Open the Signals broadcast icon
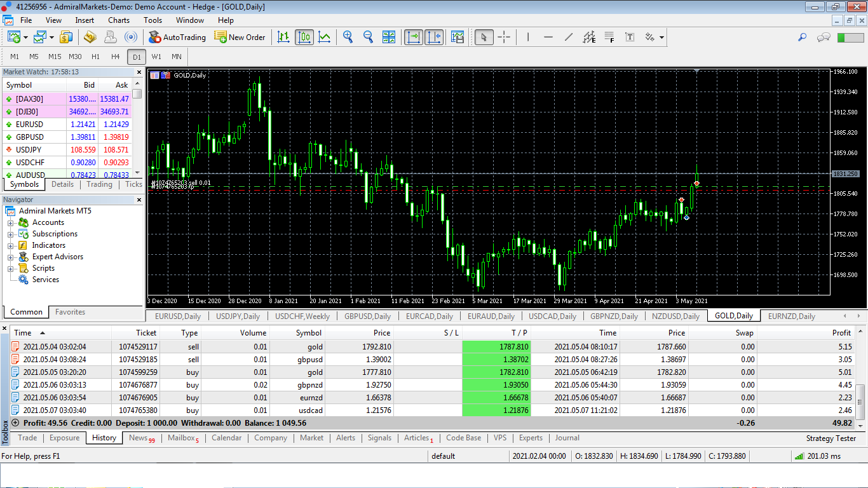This screenshot has width=868, height=488. pos(130,37)
